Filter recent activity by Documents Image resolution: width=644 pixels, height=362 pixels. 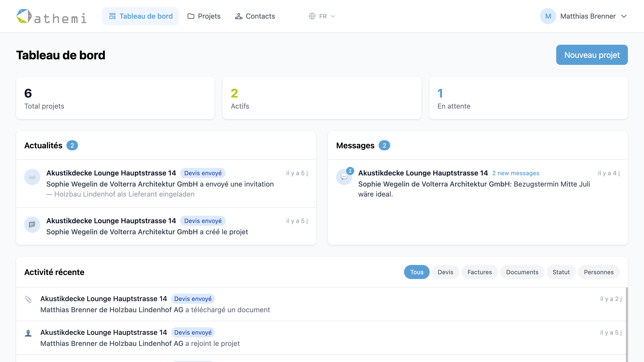coord(522,272)
